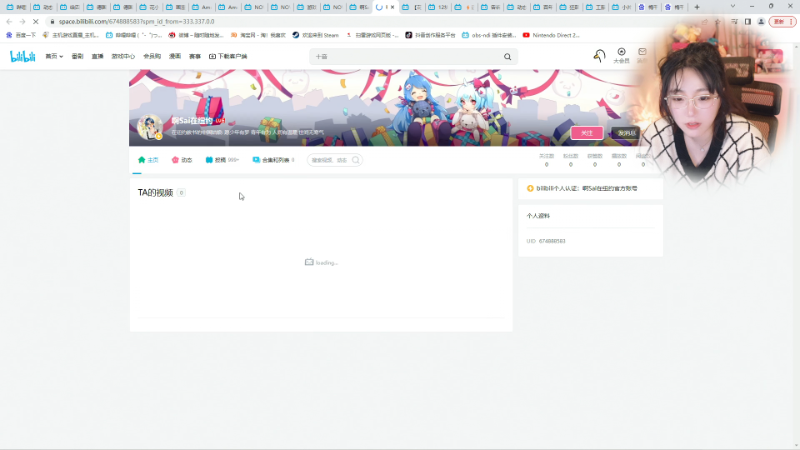Open the 粉丝数 followers count

click(x=570, y=160)
